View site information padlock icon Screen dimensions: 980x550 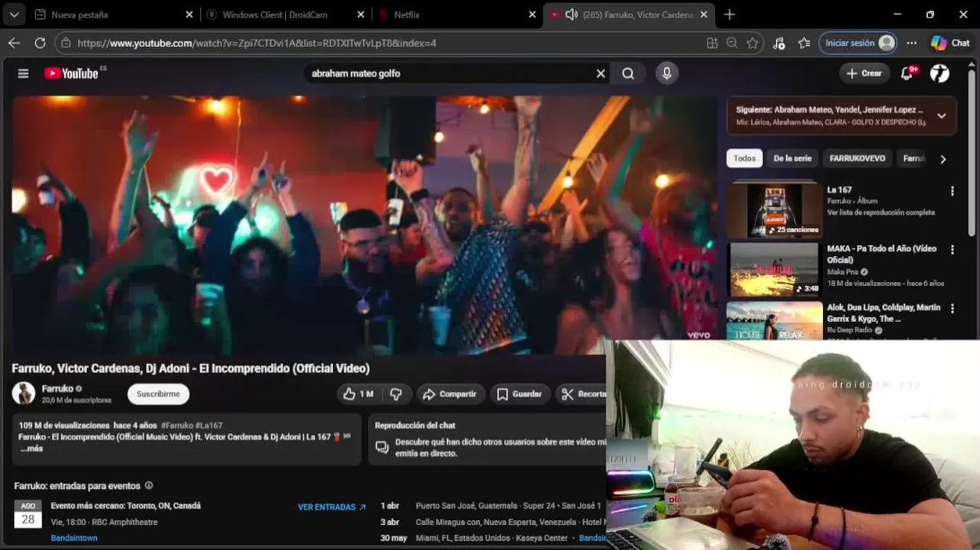tap(66, 44)
